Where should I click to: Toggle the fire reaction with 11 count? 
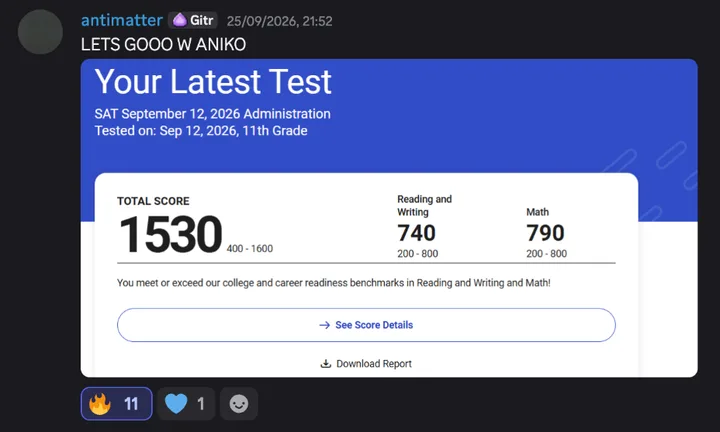(117, 404)
